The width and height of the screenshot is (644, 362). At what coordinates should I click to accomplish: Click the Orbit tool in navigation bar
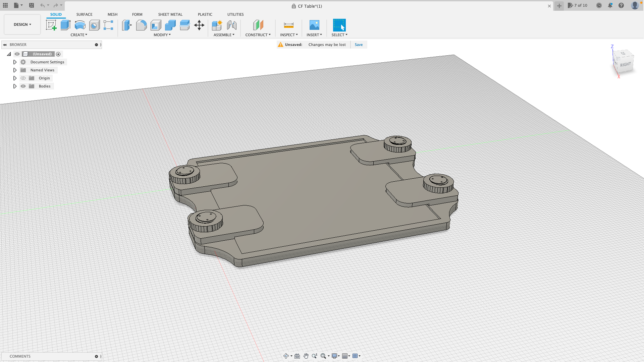tap(286, 356)
